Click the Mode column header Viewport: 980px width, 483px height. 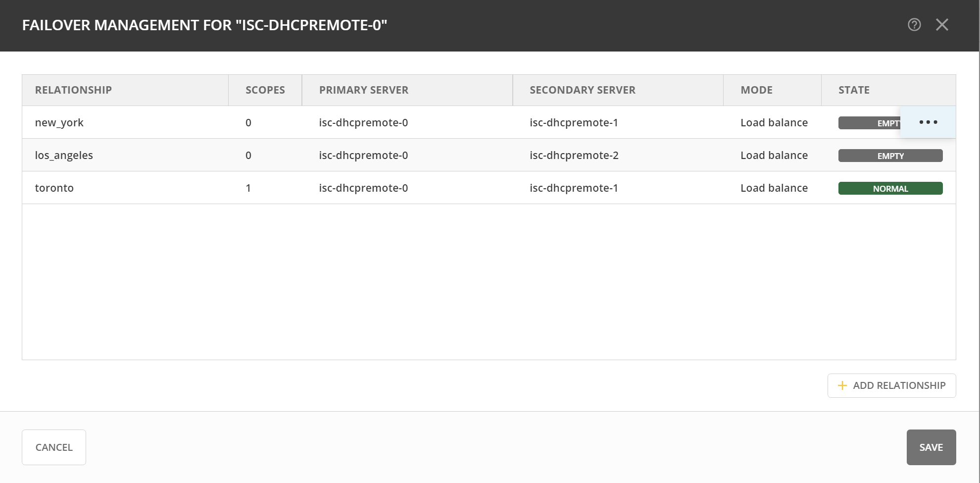pyautogui.click(x=756, y=90)
